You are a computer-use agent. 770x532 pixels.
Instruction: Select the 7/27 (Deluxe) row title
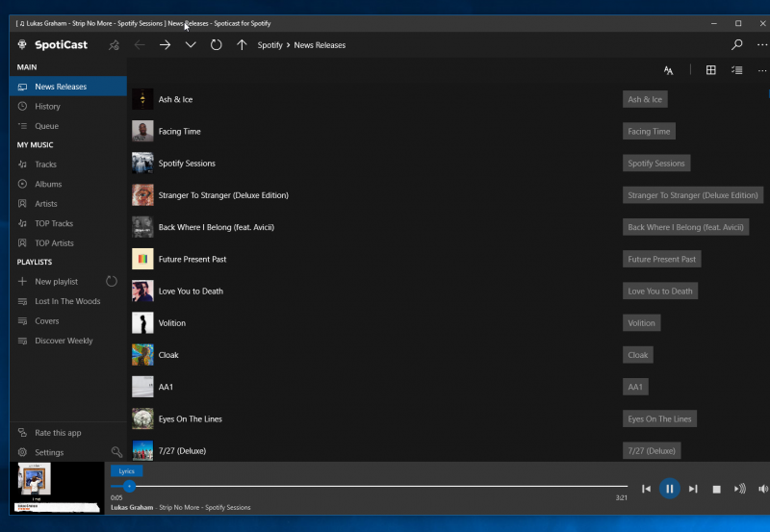click(x=182, y=450)
